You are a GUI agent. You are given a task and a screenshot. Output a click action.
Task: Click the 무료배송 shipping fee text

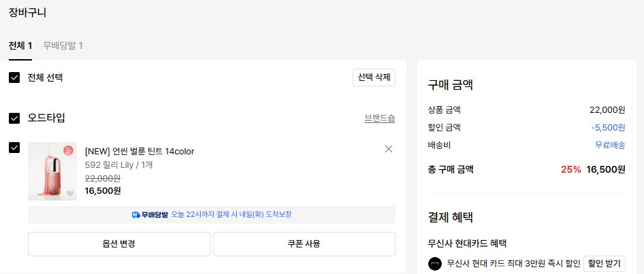pos(610,145)
